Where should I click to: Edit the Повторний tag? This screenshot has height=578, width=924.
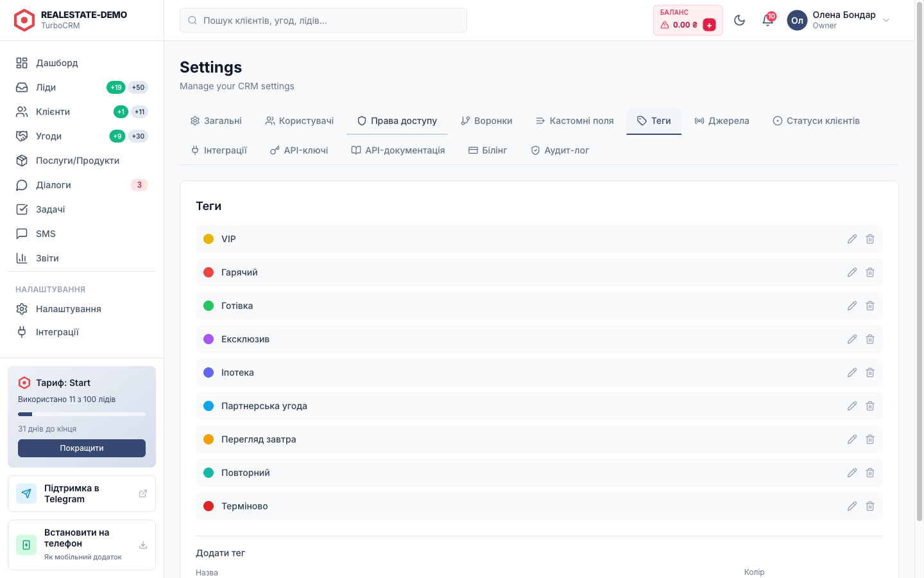[x=852, y=473]
